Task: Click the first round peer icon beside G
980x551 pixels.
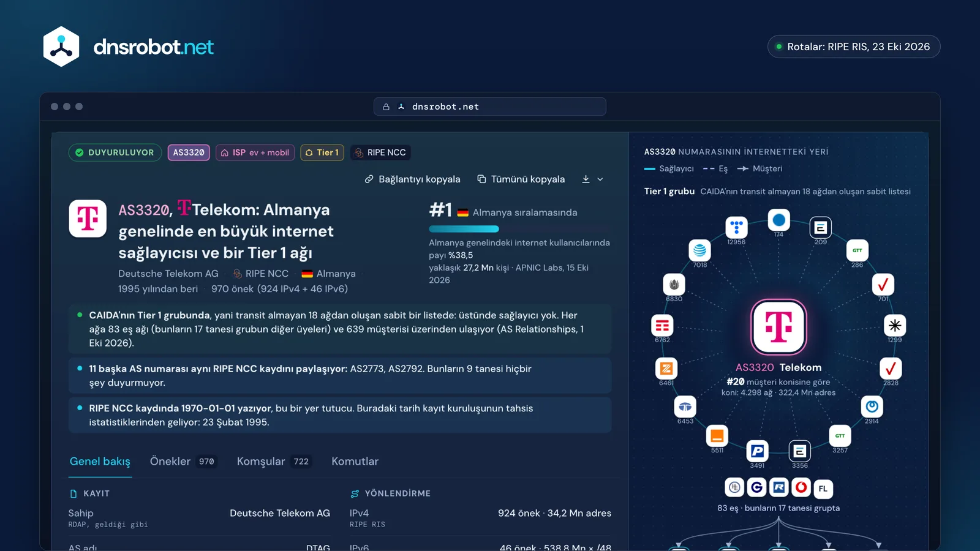Action: click(x=734, y=487)
